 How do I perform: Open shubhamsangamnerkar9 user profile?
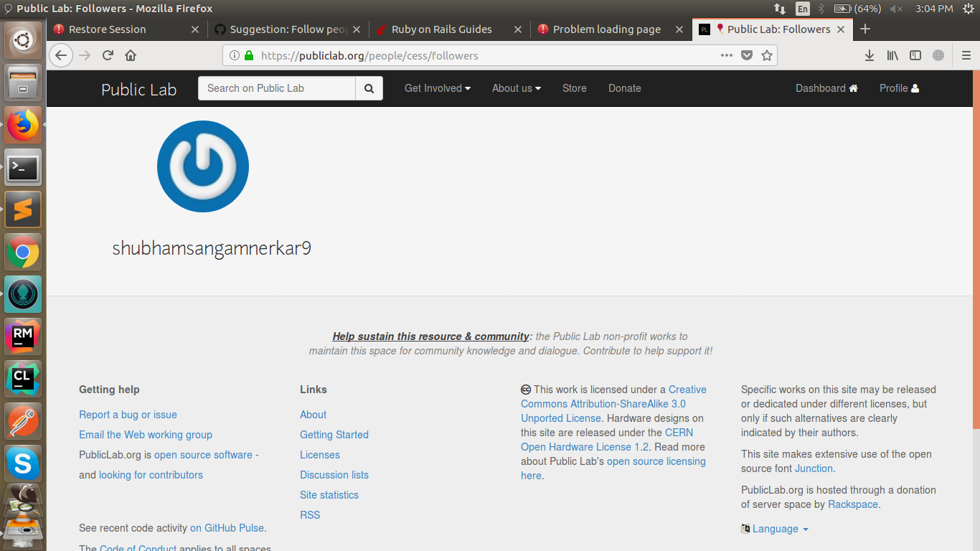click(x=212, y=249)
